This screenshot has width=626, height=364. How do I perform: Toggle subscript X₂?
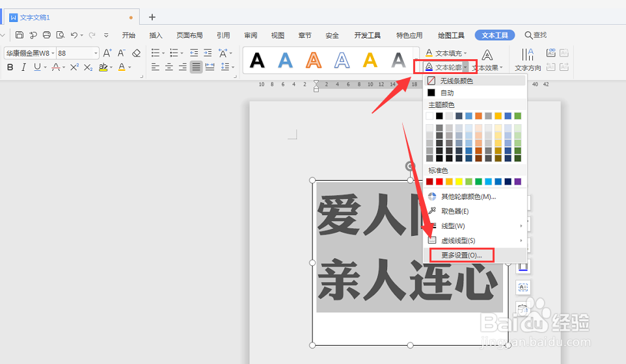[88, 68]
